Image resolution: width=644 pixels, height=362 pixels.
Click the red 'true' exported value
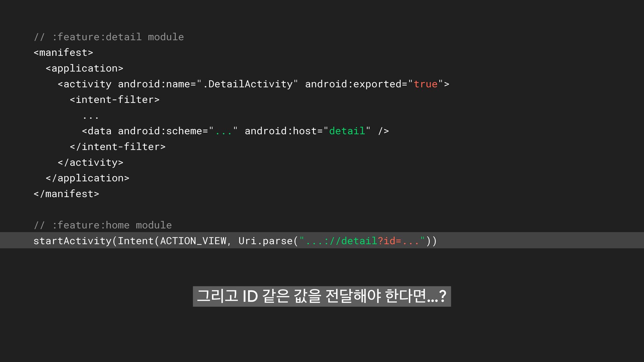(425, 84)
